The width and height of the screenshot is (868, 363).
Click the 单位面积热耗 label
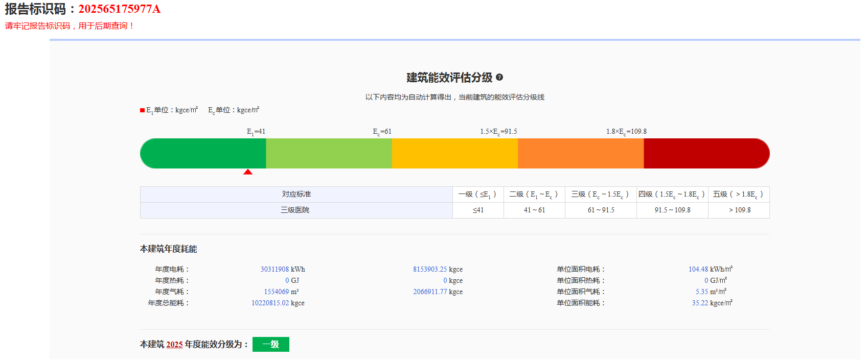click(581, 280)
